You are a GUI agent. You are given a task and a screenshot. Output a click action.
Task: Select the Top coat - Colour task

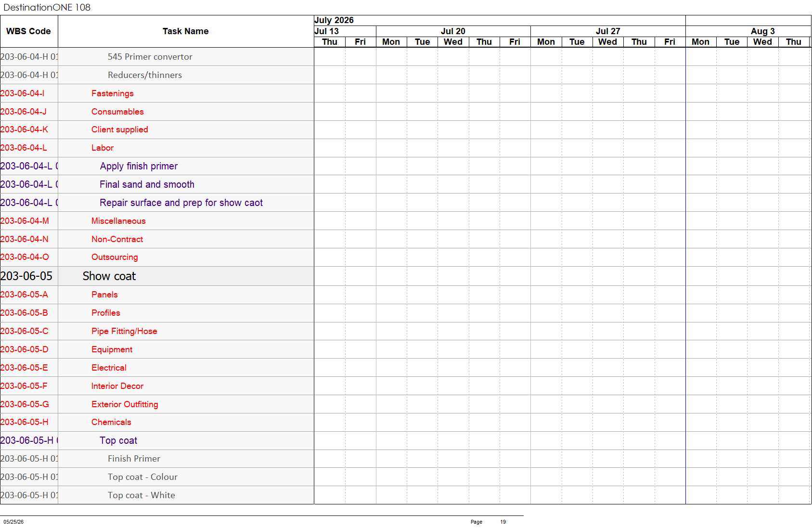(142, 477)
